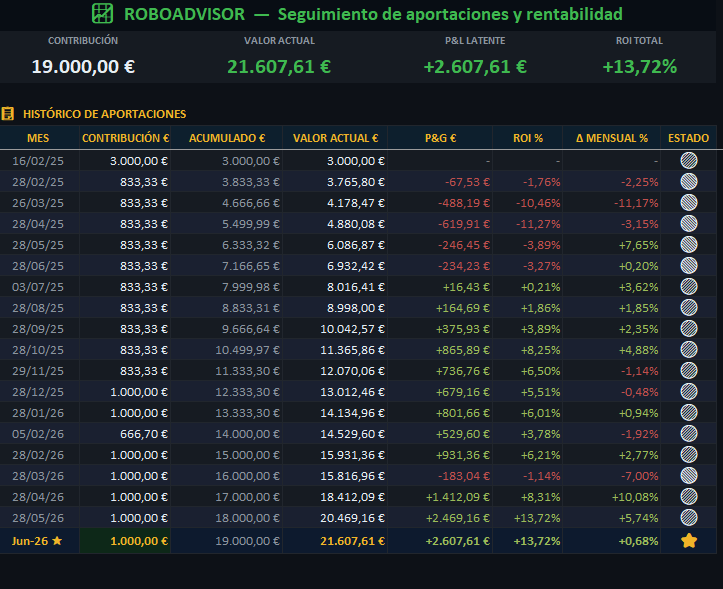Click the 14.134,96 € valor actual cell

click(x=335, y=413)
